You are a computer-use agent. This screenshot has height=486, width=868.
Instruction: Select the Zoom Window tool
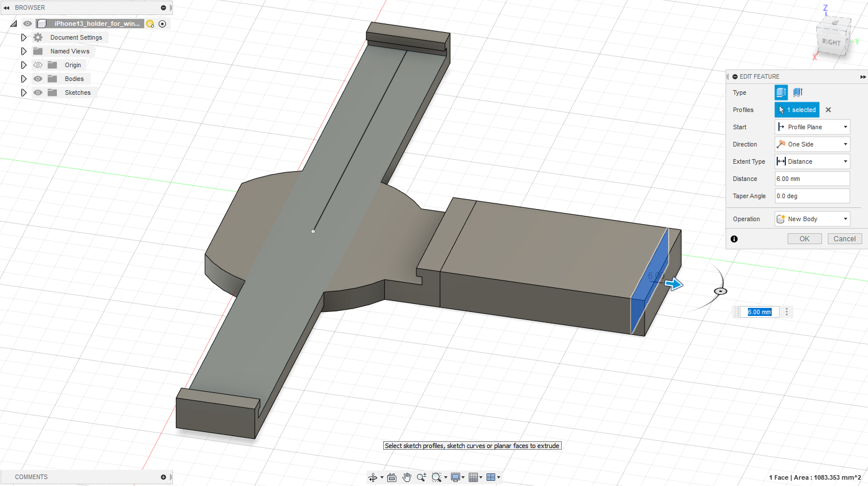(437, 477)
